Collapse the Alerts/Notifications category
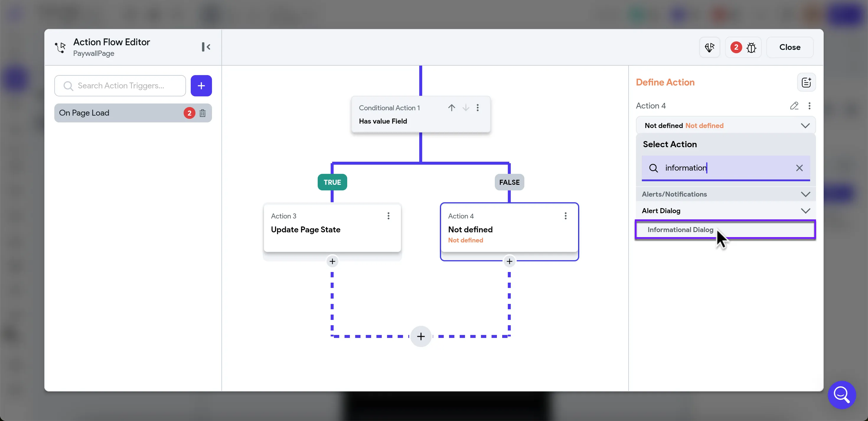 (x=805, y=194)
